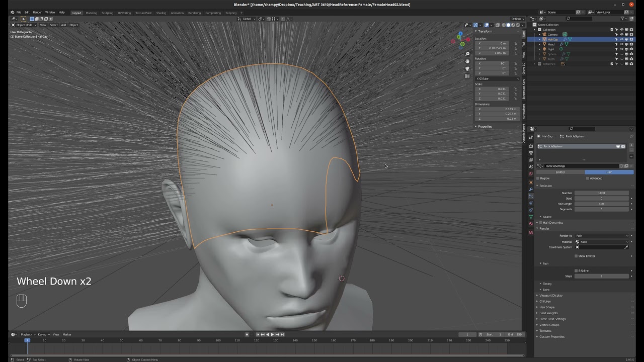
Task: Remove the particle system slot
Action: [x=631, y=150]
